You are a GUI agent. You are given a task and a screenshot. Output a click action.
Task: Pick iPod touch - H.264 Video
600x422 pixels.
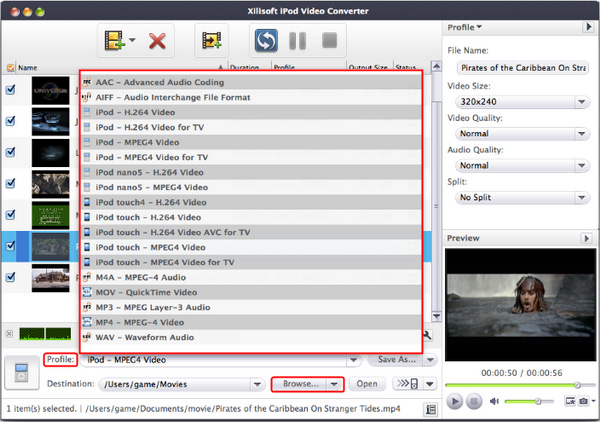(251, 217)
